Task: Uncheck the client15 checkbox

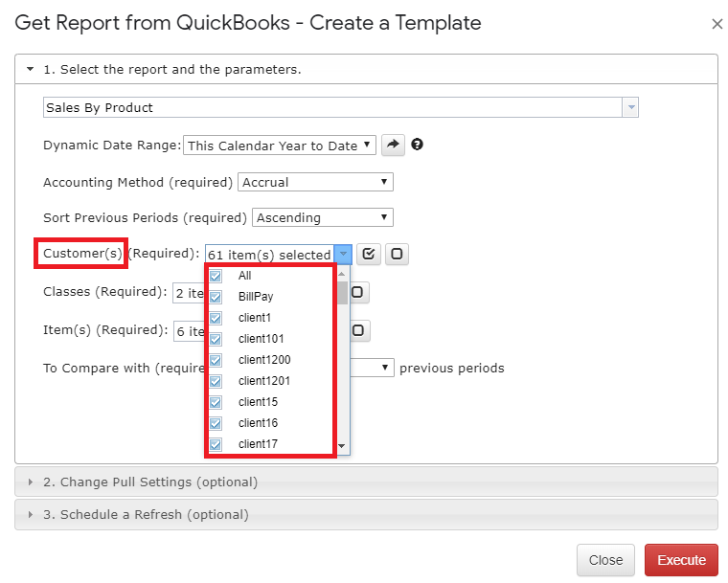Action: click(216, 402)
